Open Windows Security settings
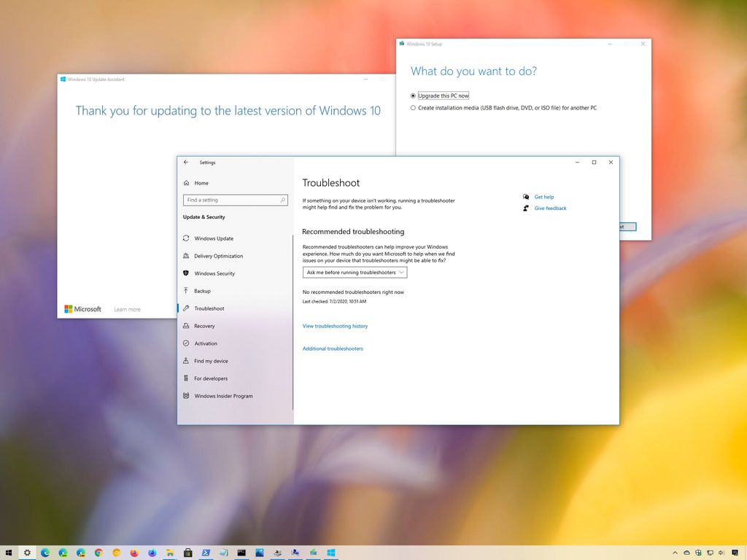Viewport: 747px width, 560px height. [x=213, y=273]
